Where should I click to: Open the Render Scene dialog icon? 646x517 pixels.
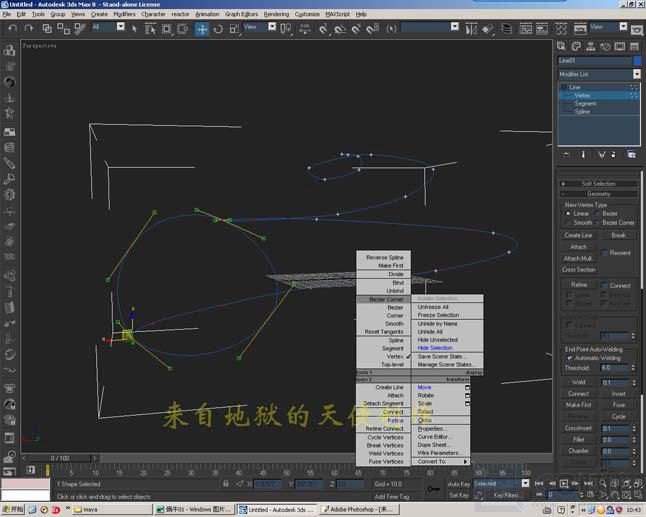pyautogui.click(x=580, y=29)
